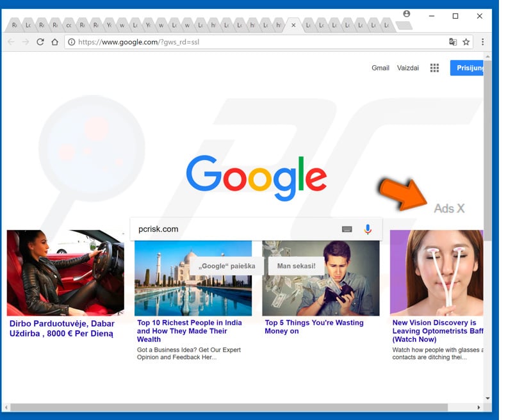
Task: Open New Vision Discovery ad headline
Action: (437, 331)
